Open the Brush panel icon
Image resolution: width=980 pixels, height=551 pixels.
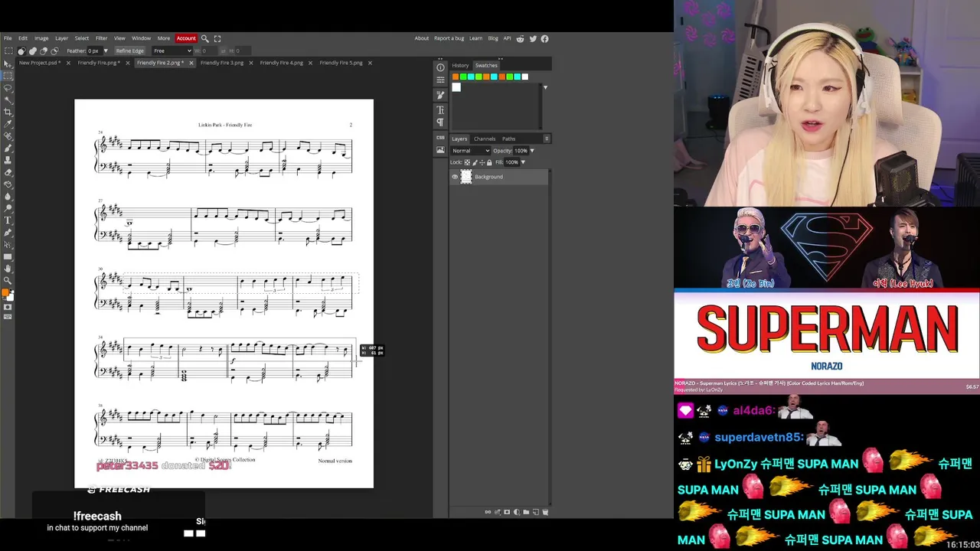point(440,96)
